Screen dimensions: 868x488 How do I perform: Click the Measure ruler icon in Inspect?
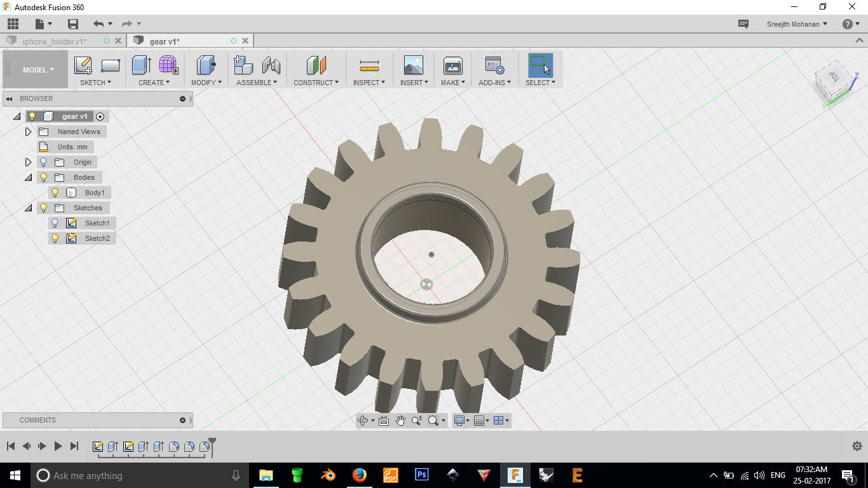[x=369, y=65]
